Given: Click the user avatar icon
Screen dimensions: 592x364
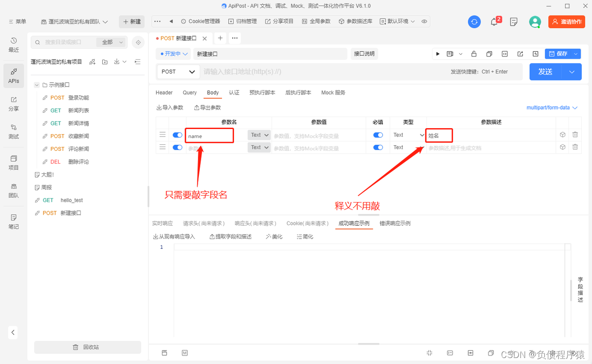Looking at the screenshot, I should 535,22.
